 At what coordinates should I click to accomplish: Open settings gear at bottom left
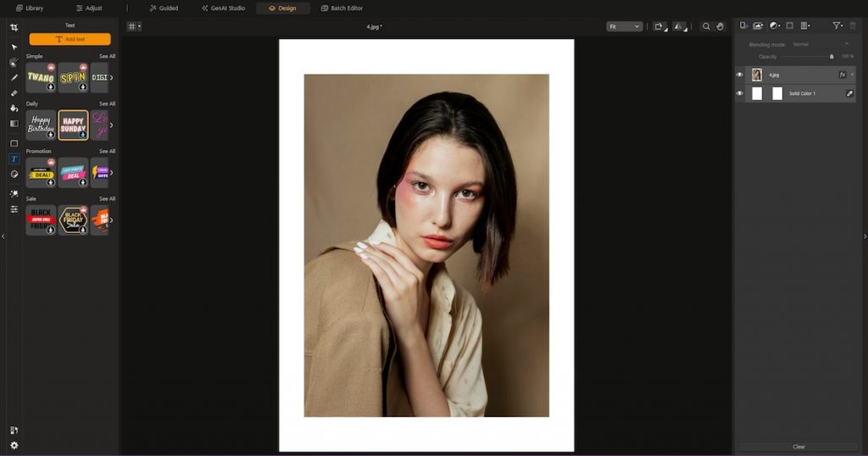pos(14,445)
